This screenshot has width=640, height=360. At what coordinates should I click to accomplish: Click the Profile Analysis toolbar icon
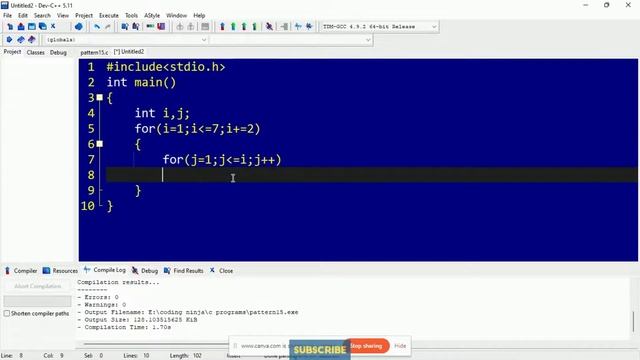coord(298,27)
